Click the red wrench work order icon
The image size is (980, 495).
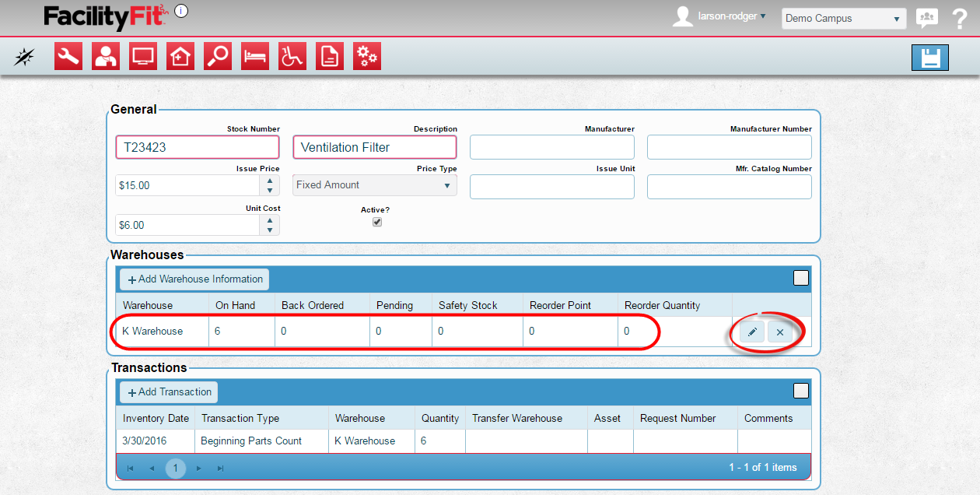[68, 57]
